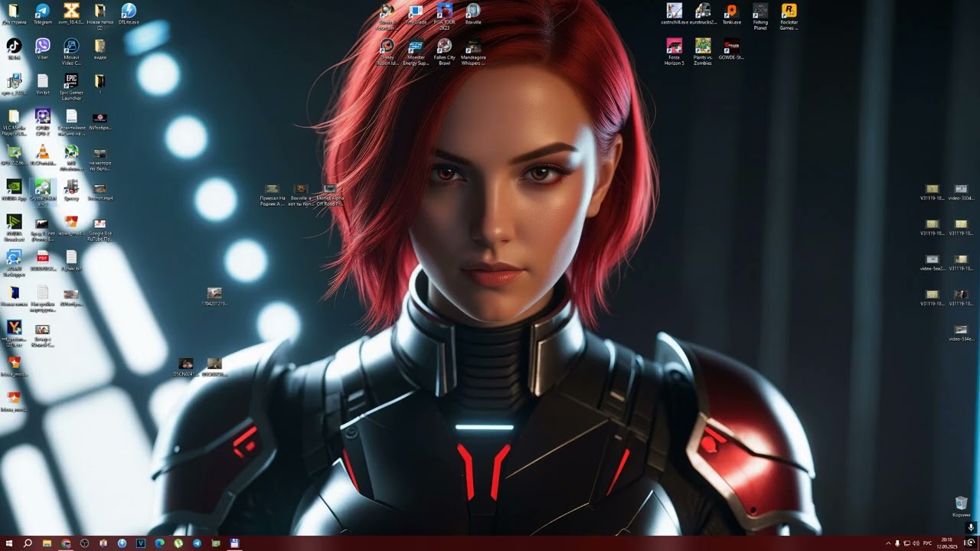Select the castnchill.exe shortcut
The height and width of the screenshot is (551, 980).
(x=674, y=14)
